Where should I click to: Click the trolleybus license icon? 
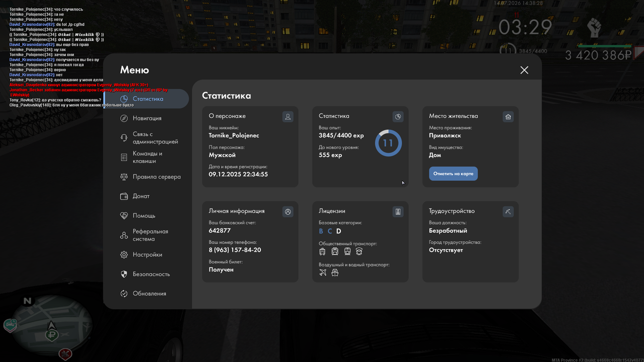click(323, 251)
